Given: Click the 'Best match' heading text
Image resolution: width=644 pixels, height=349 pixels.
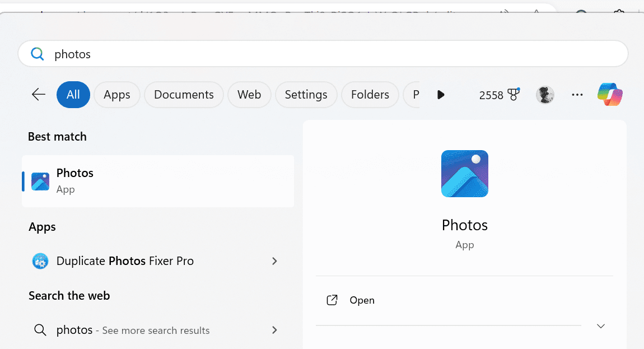Looking at the screenshot, I should 57,137.
